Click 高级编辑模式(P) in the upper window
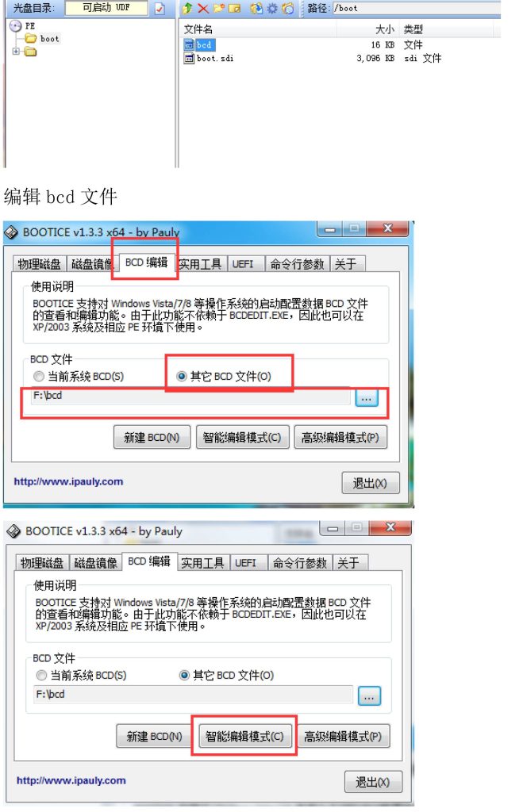 click(340, 438)
